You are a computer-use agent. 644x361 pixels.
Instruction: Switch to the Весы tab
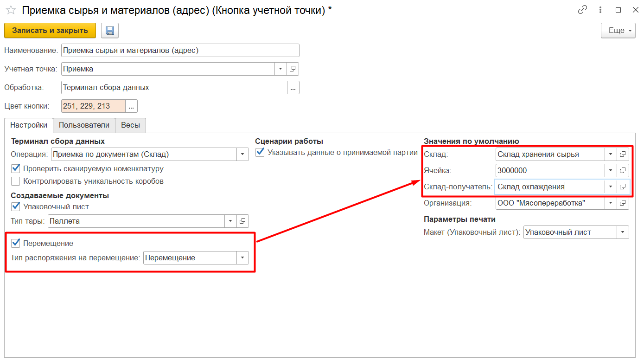(x=130, y=125)
